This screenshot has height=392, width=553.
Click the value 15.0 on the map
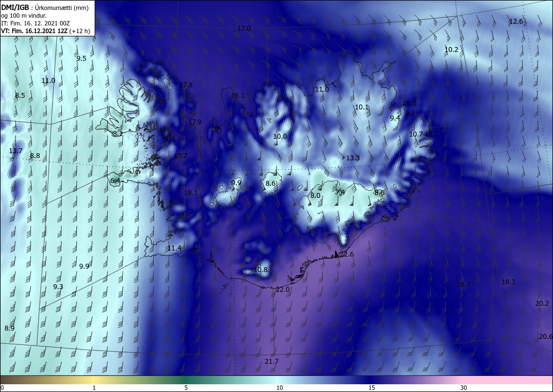point(409,103)
